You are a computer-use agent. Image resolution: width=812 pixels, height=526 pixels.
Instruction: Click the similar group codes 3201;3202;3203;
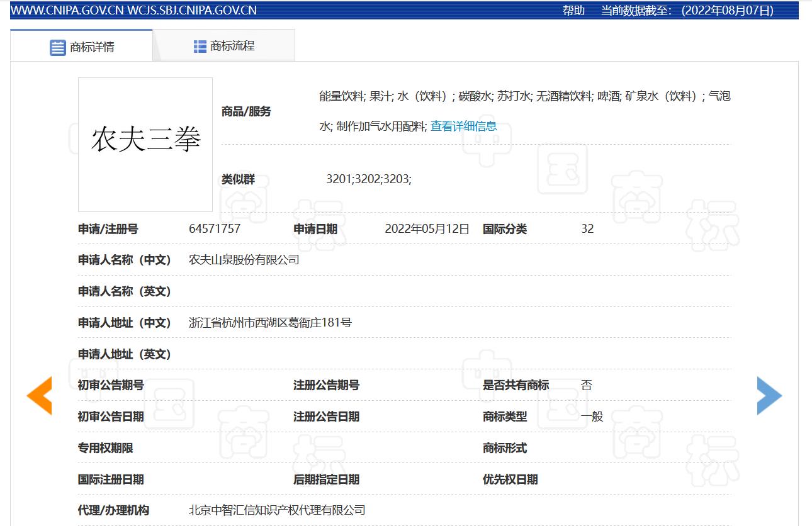pos(368,179)
